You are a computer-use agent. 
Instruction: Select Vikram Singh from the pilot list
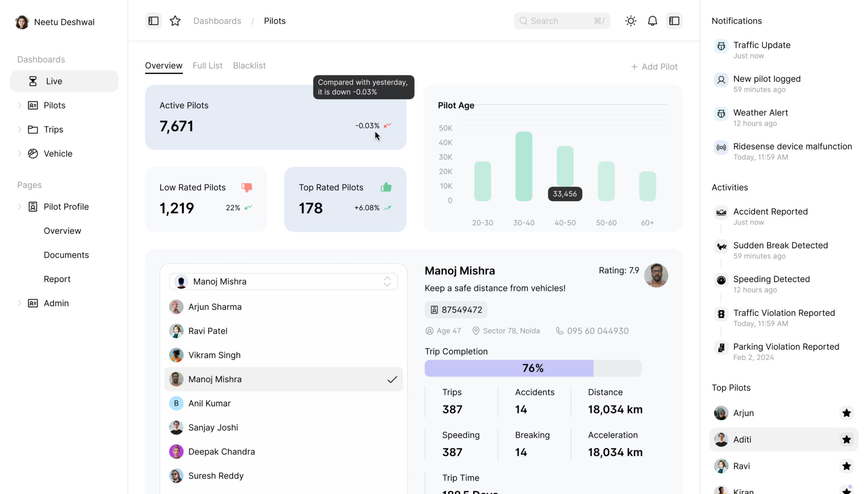(x=283, y=355)
